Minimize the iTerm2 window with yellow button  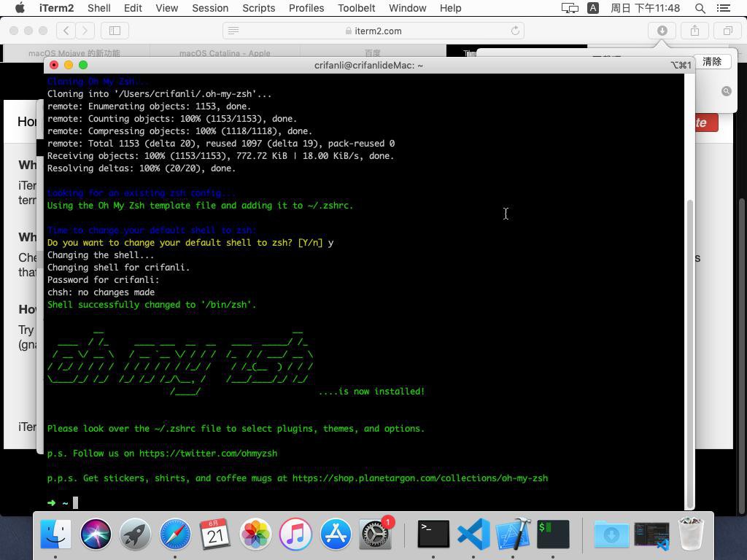pos(69,65)
